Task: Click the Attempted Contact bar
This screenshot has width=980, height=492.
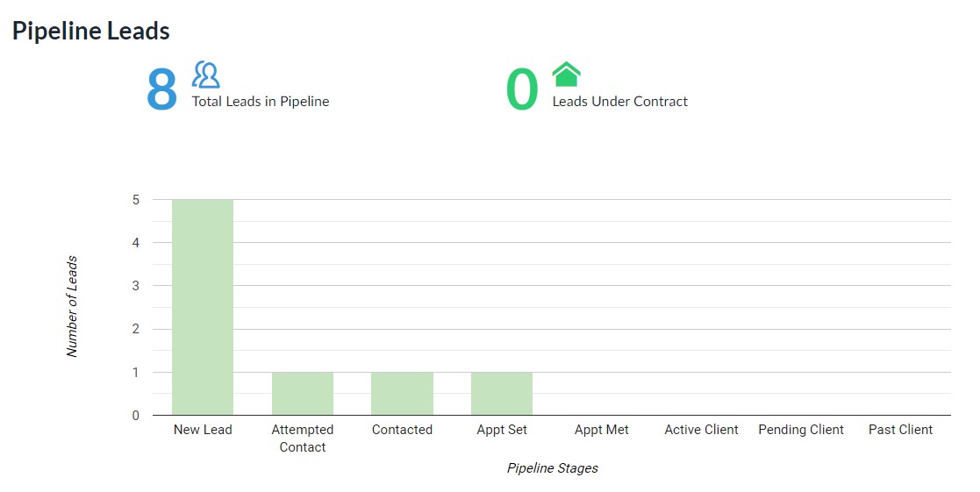Action: tap(303, 393)
